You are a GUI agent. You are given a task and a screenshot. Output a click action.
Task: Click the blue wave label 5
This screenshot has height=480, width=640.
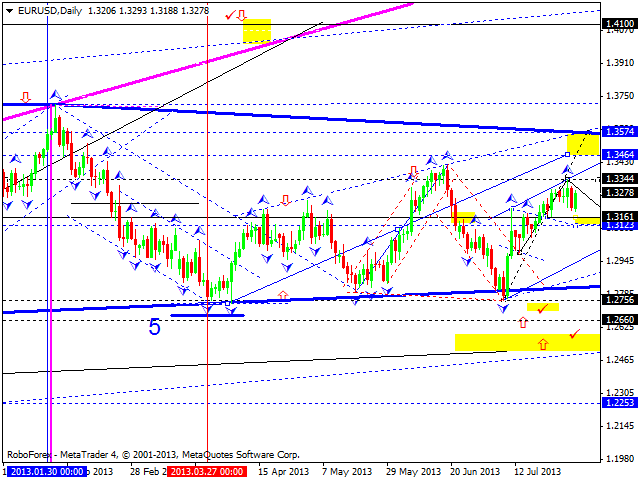click(x=155, y=326)
